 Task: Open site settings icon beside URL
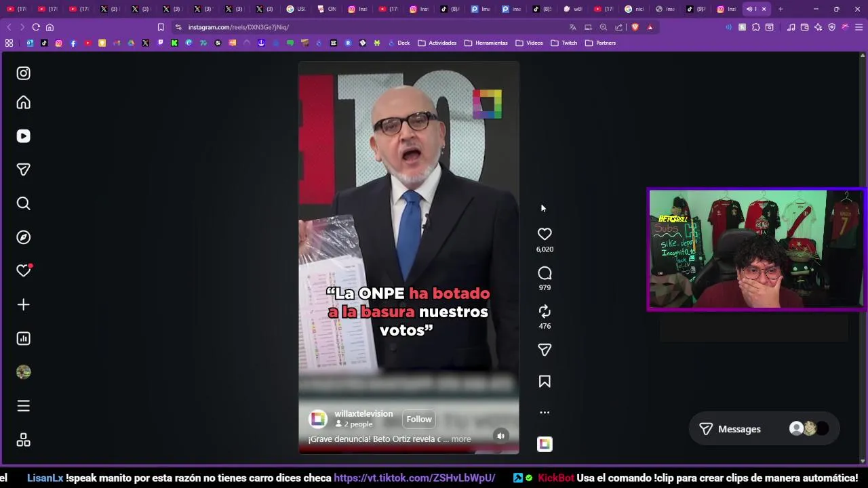tap(178, 27)
